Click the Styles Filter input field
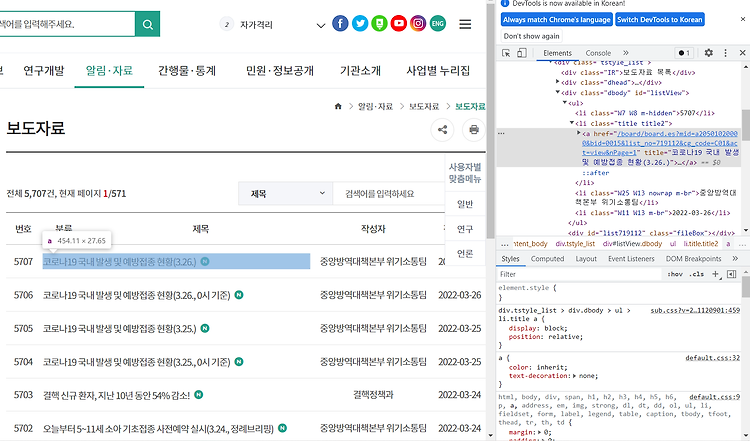The image size is (750, 441). point(579,274)
